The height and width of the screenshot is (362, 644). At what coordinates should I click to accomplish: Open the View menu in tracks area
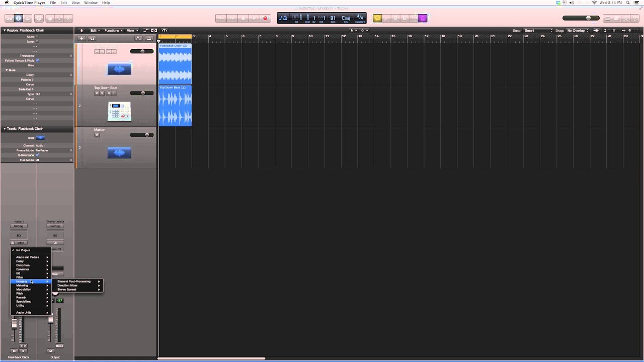click(132, 30)
